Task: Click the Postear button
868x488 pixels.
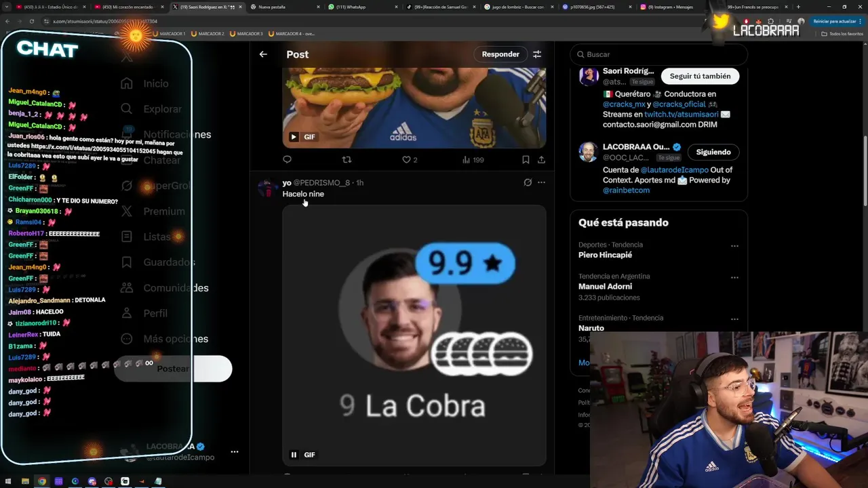Action: (173, 369)
